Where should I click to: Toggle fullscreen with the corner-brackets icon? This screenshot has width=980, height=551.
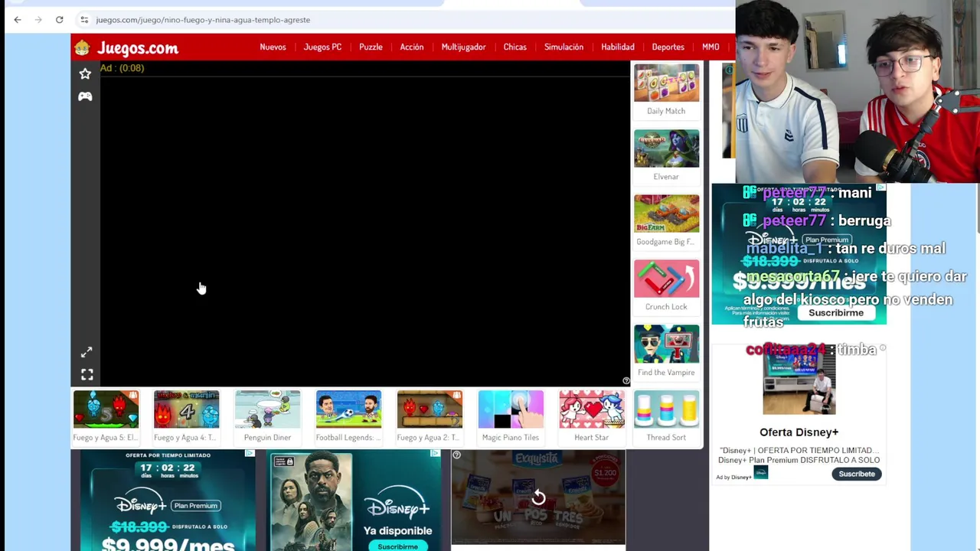point(87,375)
